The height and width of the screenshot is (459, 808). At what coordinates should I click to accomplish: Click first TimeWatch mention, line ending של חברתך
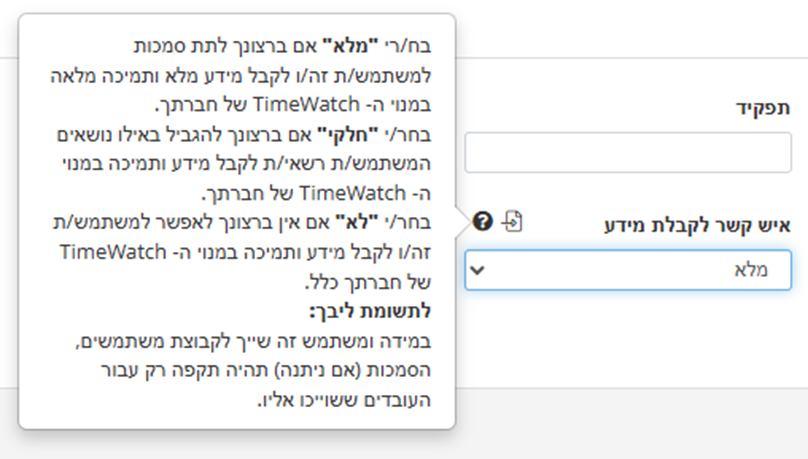(x=306, y=105)
